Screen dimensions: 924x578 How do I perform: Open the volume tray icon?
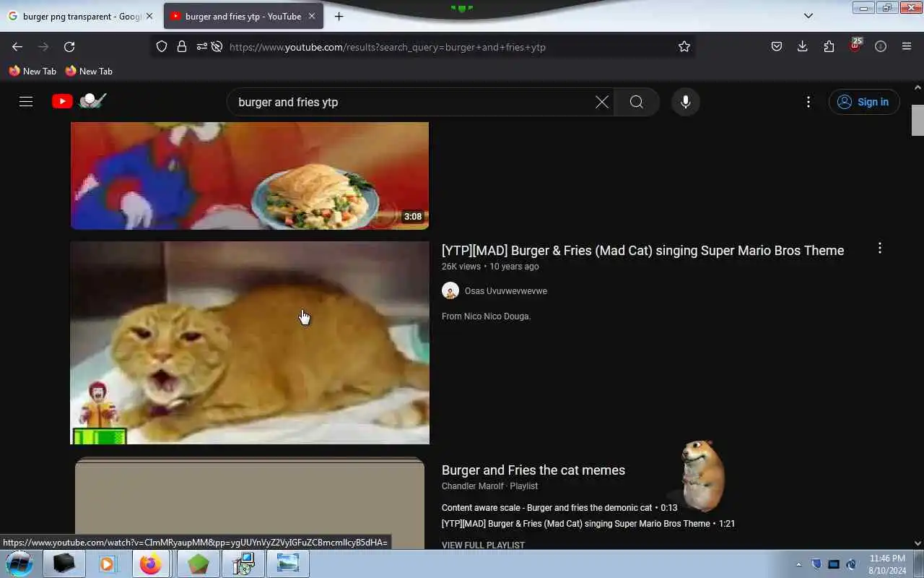coord(851,564)
